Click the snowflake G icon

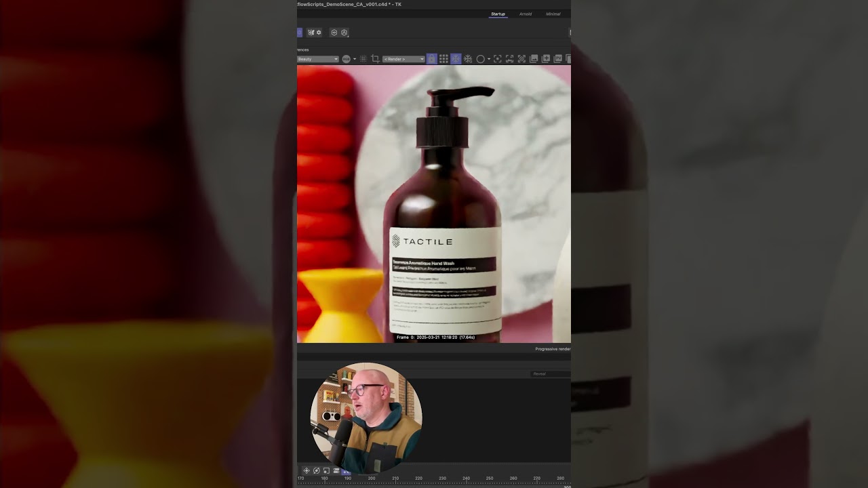tap(468, 59)
